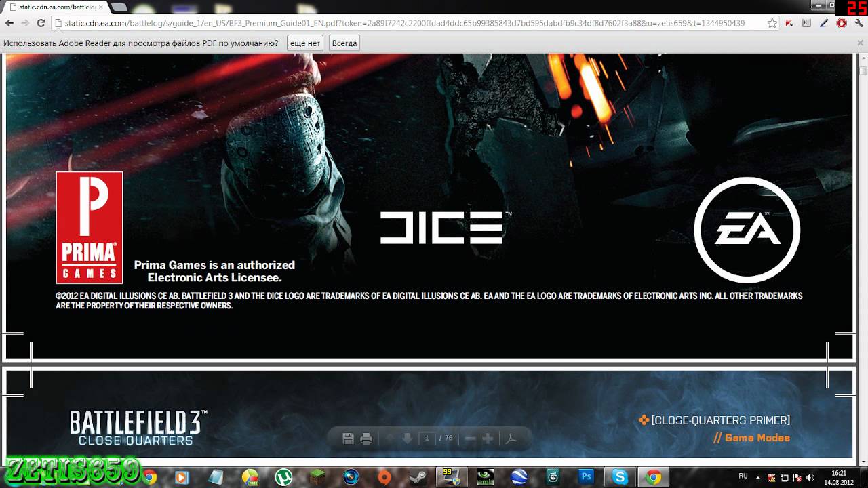Open first Chrome icon in taskbar
Image resolution: width=868 pixels, height=488 pixels.
coord(149,477)
